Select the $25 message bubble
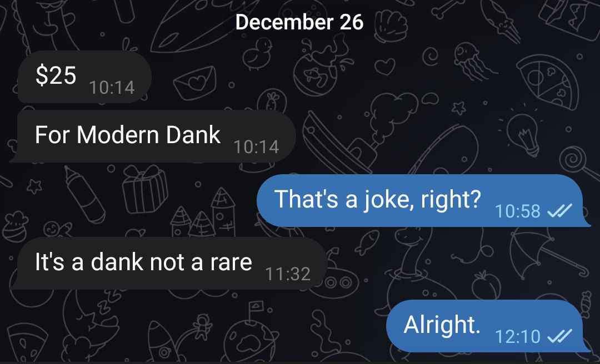 (x=84, y=77)
